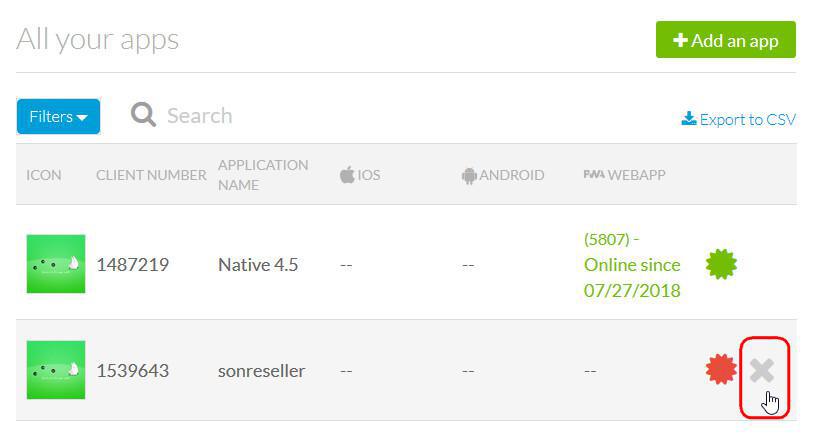Viewport: 814px width, 440px height.
Task: Click the gray X delete icon for sonreseller
Action: [x=762, y=371]
